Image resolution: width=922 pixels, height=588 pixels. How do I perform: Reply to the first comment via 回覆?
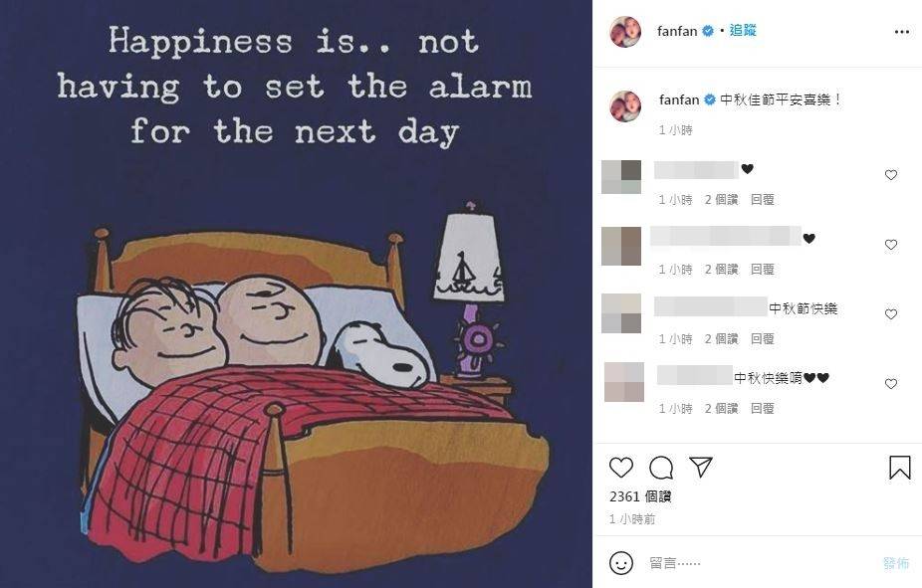(x=763, y=200)
